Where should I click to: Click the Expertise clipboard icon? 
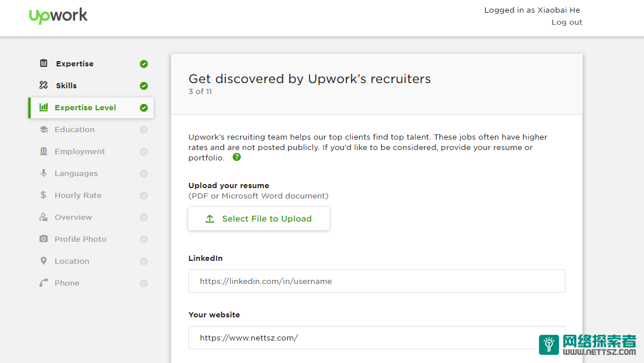[x=43, y=63]
